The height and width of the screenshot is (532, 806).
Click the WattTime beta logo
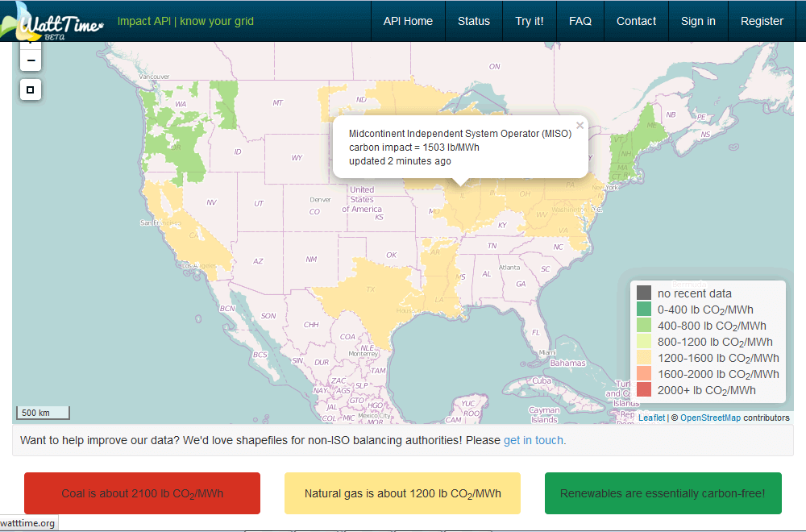52,23
